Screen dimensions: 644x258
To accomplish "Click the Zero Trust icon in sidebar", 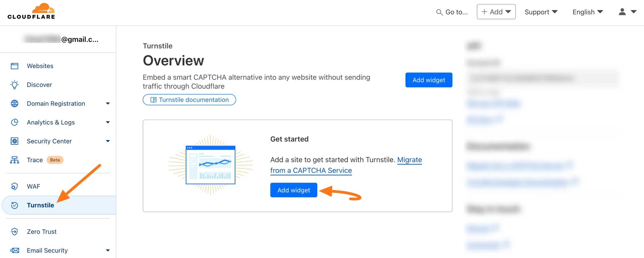I will (x=15, y=232).
